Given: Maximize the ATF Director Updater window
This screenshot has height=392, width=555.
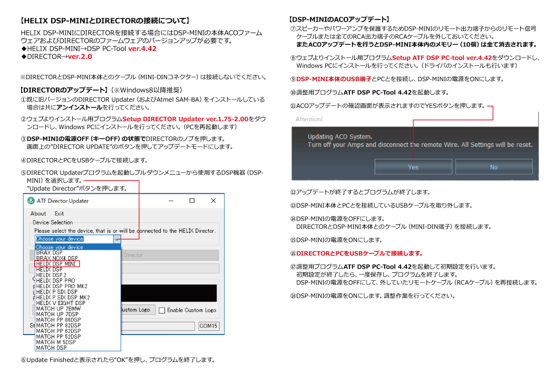Looking at the screenshot, I should coord(192,201).
